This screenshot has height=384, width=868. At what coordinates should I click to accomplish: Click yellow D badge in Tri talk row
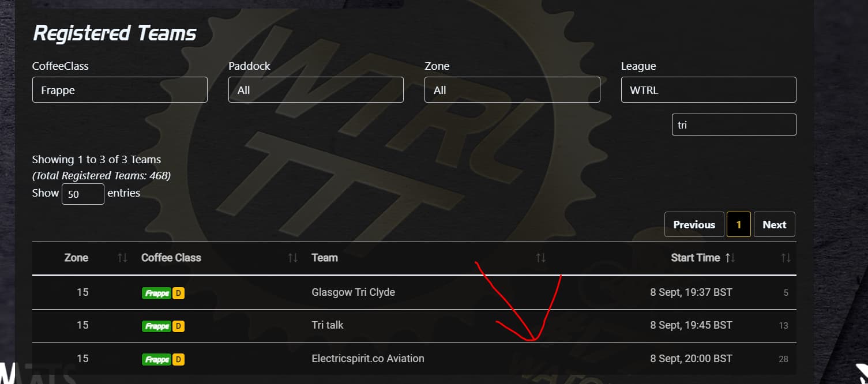click(179, 326)
